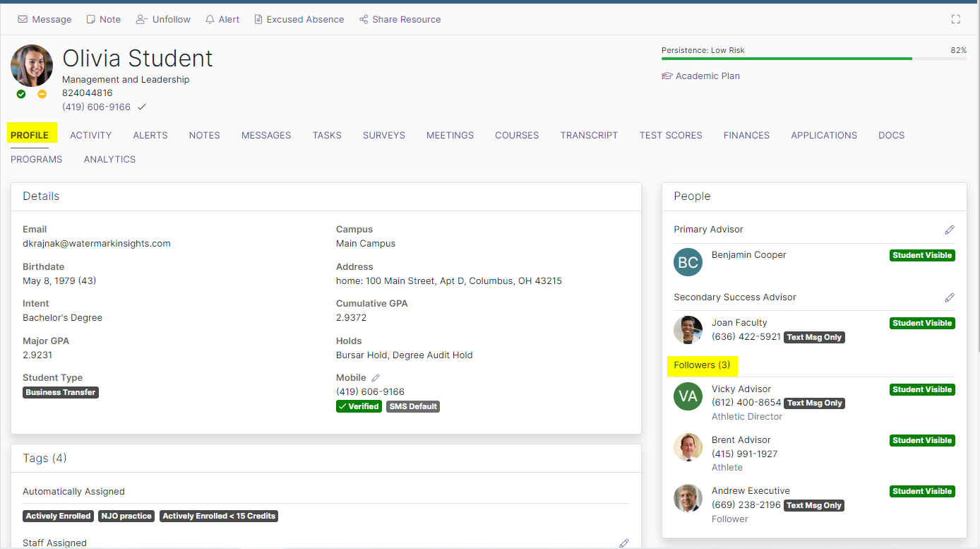Click the Excused Absence document icon
The width and height of the screenshot is (980, 549).
click(258, 20)
